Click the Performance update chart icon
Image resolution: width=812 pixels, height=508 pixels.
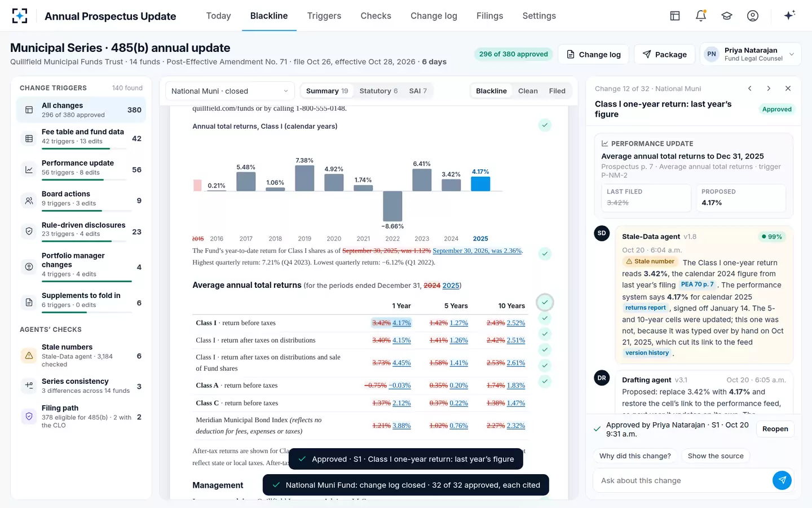pos(29,169)
